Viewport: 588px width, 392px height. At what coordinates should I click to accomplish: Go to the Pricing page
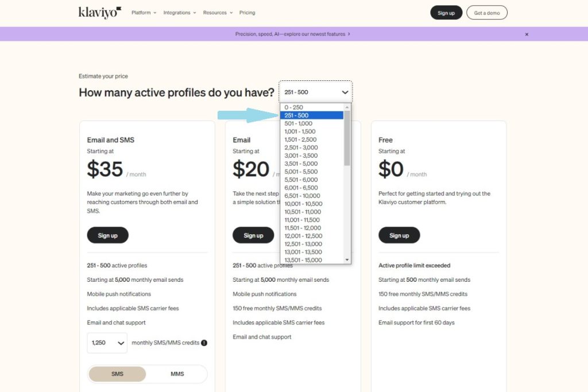[x=247, y=13]
